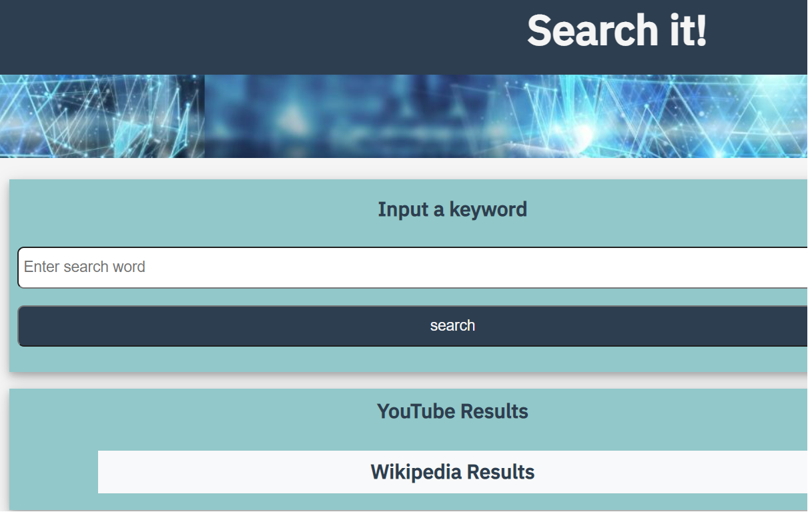Select the "Wikipedia Results" heading
This screenshot has height=524, width=812.
452,472
